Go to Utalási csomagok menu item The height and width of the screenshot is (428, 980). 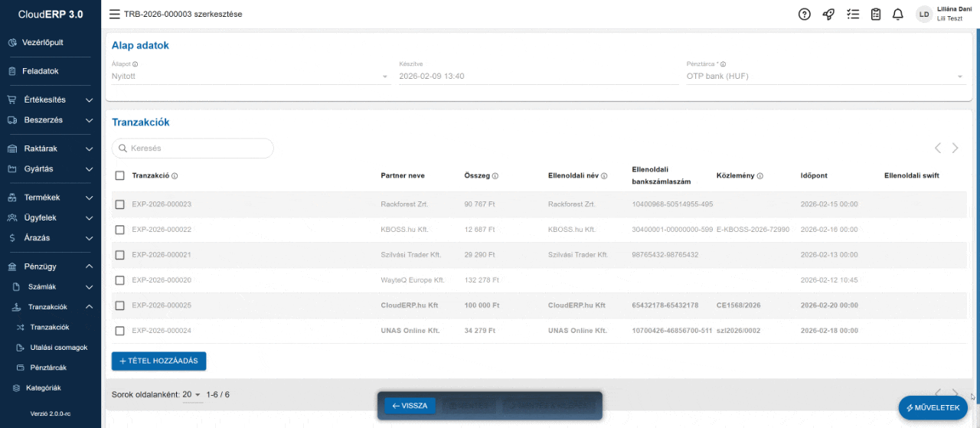(58, 347)
